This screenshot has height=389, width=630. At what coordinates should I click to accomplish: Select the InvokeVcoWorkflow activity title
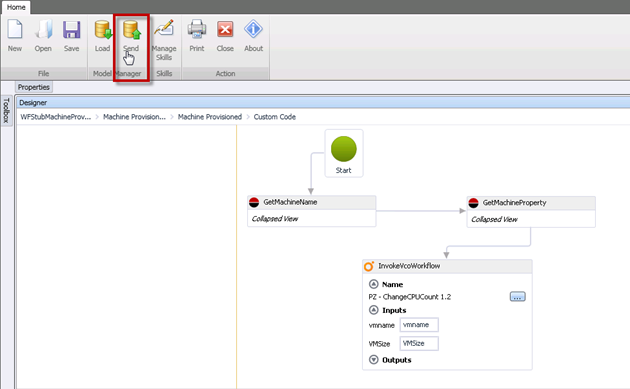(x=409, y=266)
